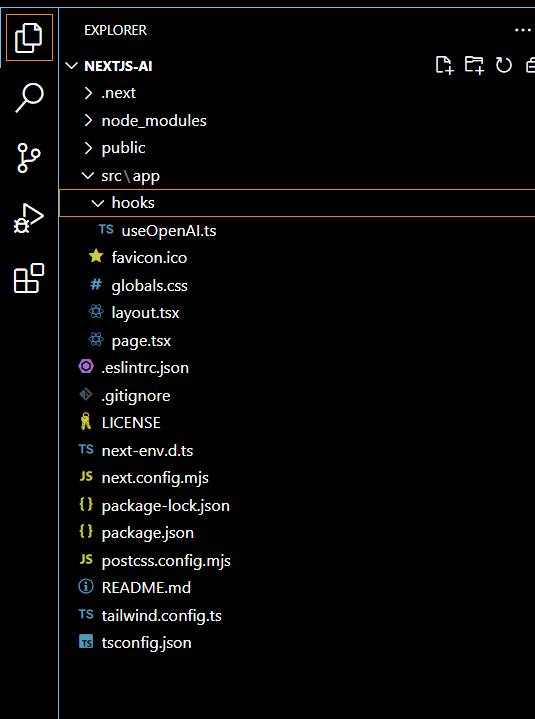The image size is (535, 719).
Task: Click JS icon beside next.config.mjs
Action: click(x=86, y=476)
